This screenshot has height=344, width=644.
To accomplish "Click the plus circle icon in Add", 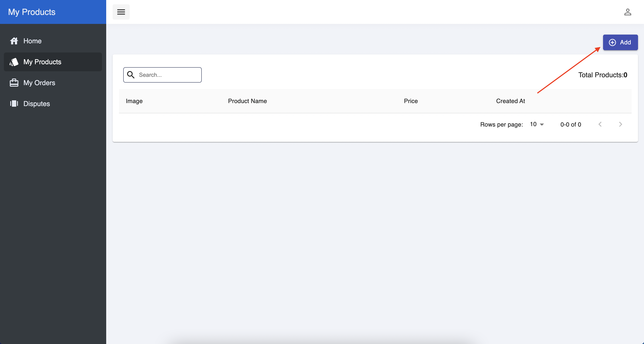I will (x=612, y=42).
